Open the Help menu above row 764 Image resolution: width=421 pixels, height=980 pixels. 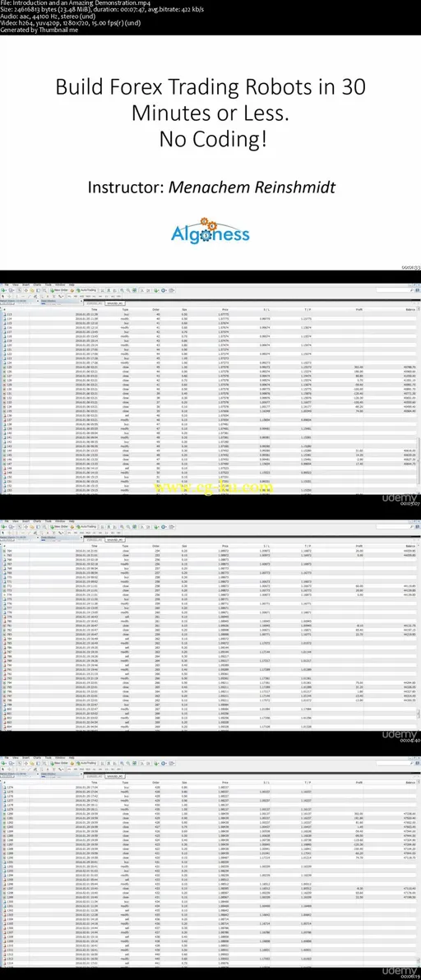[x=72, y=522]
